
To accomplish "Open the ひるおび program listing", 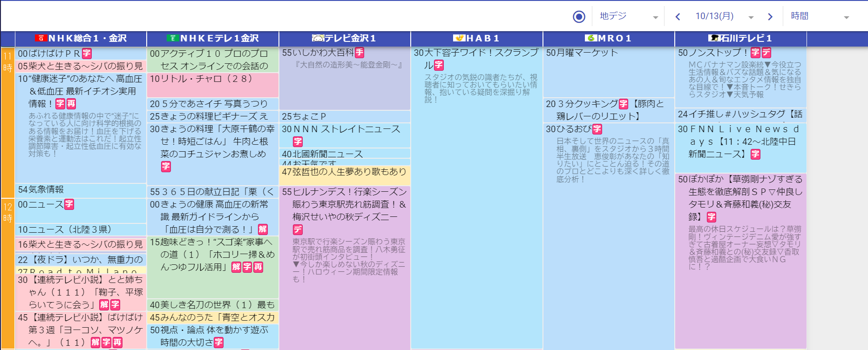I will (x=568, y=129).
